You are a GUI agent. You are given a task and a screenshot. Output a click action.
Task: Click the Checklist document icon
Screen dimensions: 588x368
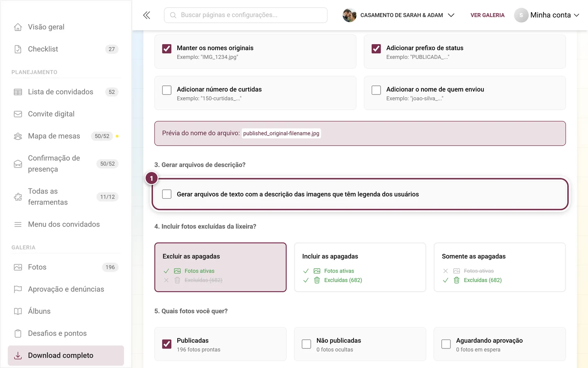click(18, 49)
